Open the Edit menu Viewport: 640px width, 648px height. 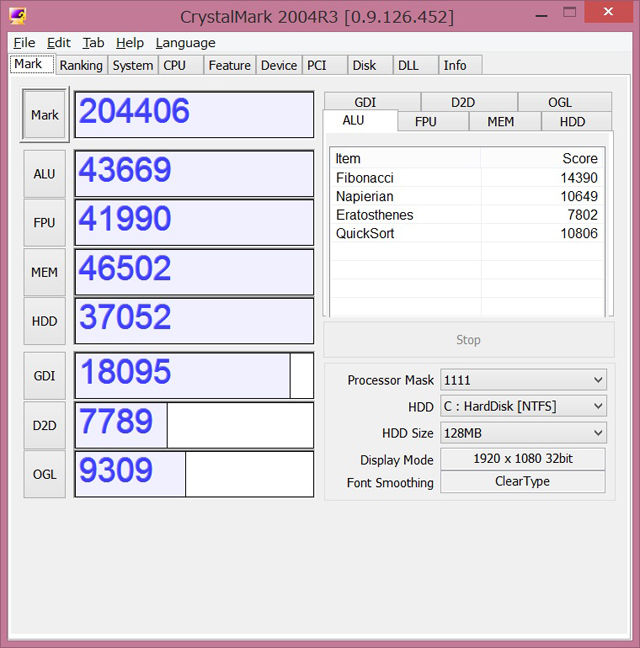point(58,43)
